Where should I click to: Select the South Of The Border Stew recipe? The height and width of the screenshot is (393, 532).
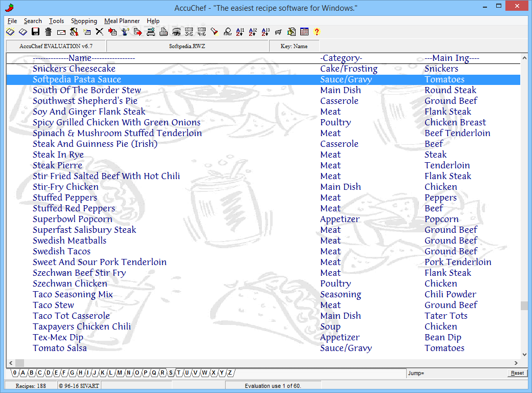263,90
